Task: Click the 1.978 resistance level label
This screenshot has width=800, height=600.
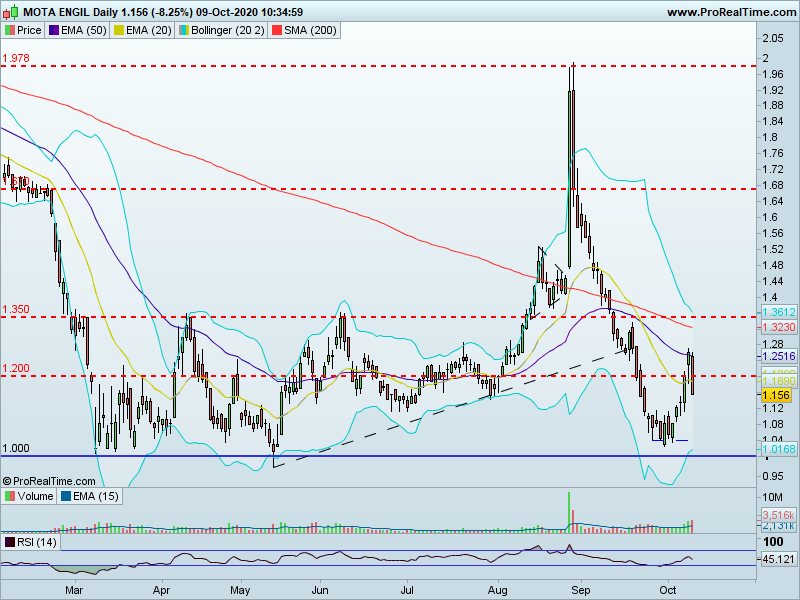Action: tap(16, 58)
